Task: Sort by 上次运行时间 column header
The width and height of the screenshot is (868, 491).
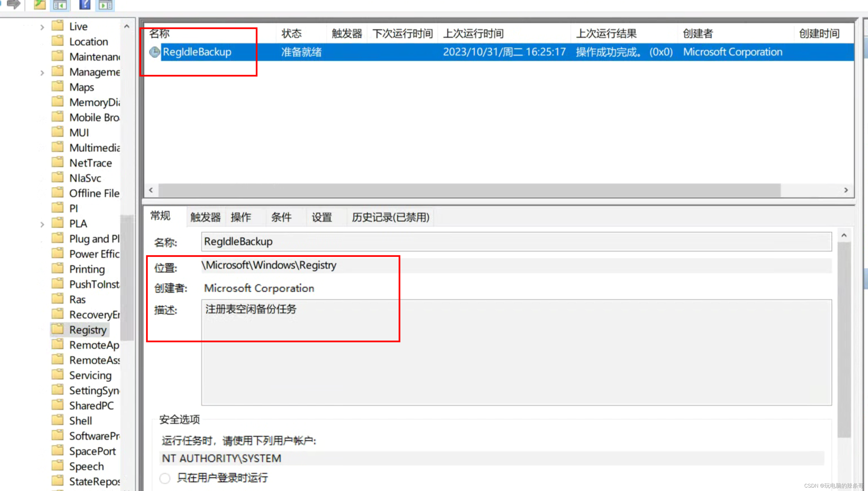Action: [473, 33]
